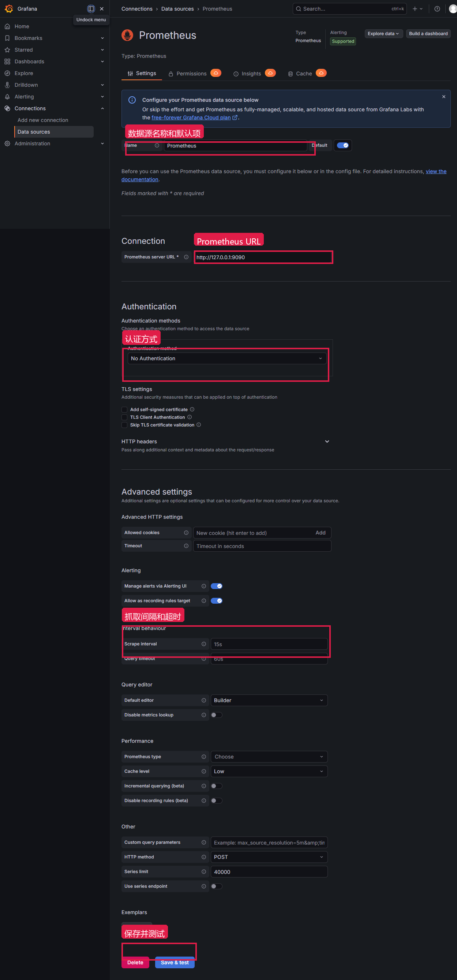Switch to the Settings tab
The image size is (457, 980).
tap(142, 74)
